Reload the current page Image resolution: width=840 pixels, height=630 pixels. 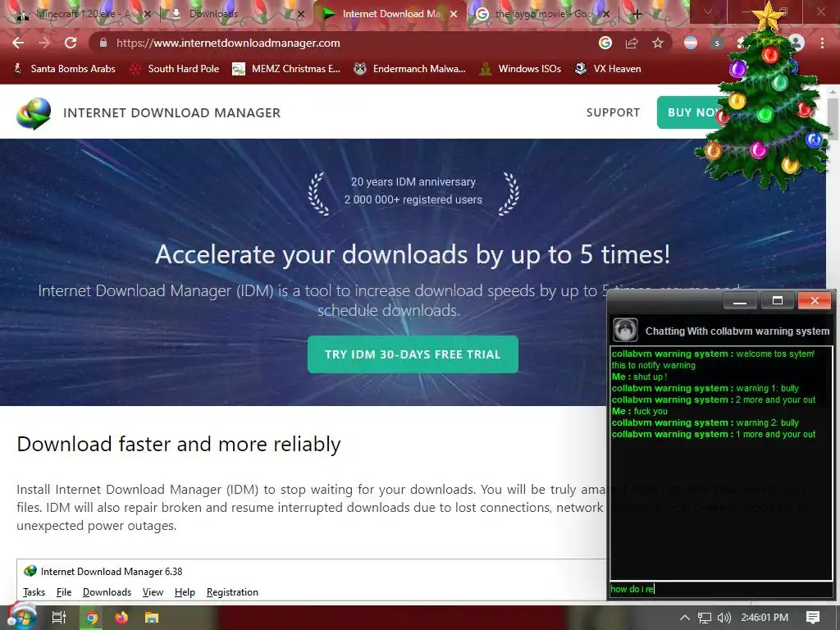click(x=71, y=43)
